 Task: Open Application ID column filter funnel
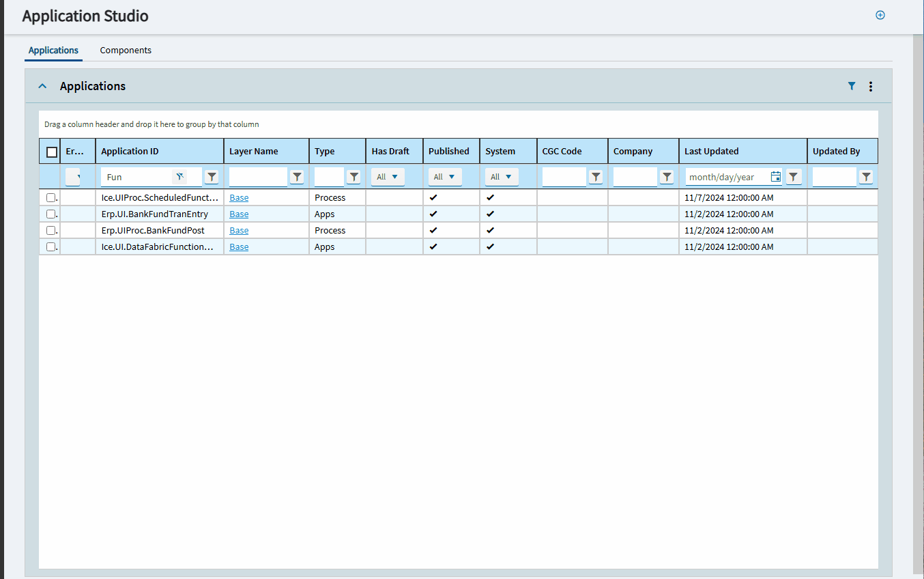pos(212,177)
